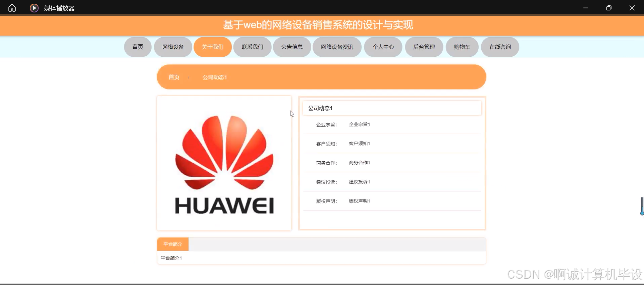The image size is (644, 285).
Task: Open 后台管理 navigation item
Action: (x=424, y=47)
